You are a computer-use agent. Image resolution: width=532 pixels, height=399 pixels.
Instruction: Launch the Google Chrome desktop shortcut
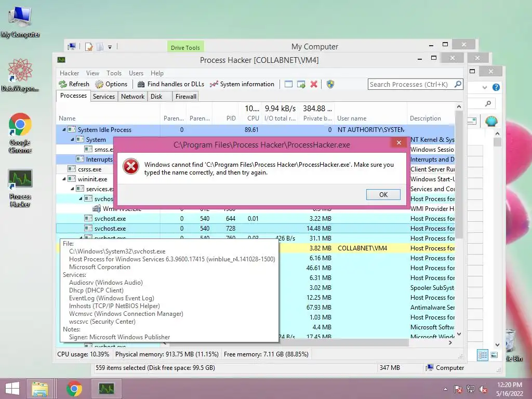(20, 133)
